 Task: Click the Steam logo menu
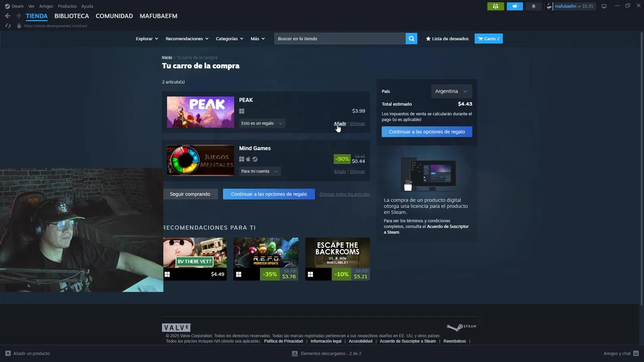click(7, 6)
